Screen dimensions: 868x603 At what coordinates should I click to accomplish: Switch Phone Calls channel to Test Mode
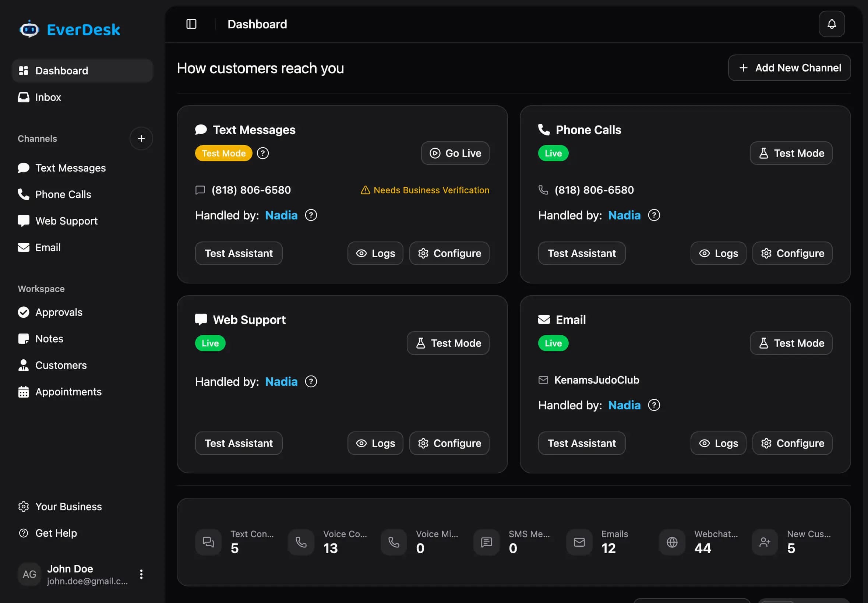(x=791, y=153)
